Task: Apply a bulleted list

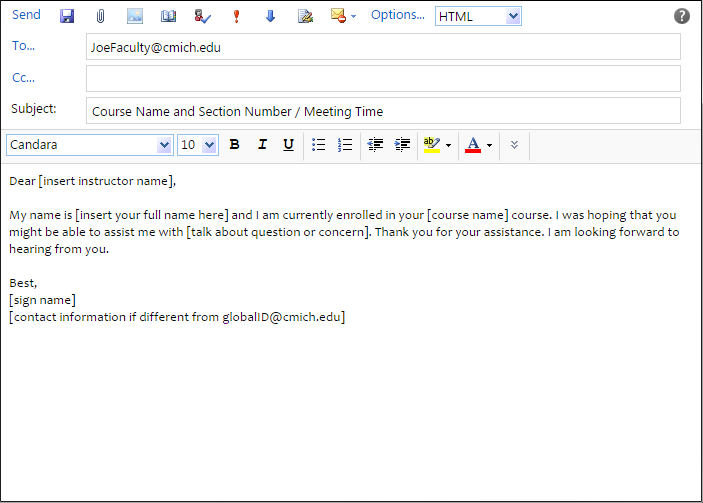Action: pyautogui.click(x=318, y=145)
